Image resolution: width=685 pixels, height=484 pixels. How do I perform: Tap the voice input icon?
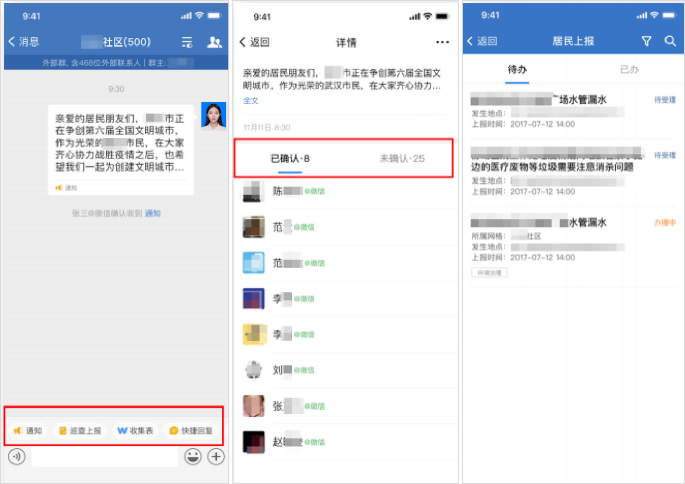pos(16,457)
